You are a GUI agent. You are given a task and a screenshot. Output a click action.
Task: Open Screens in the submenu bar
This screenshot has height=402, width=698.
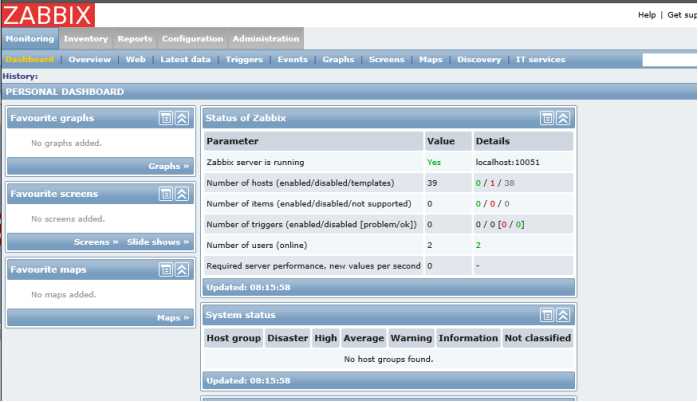click(386, 60)
